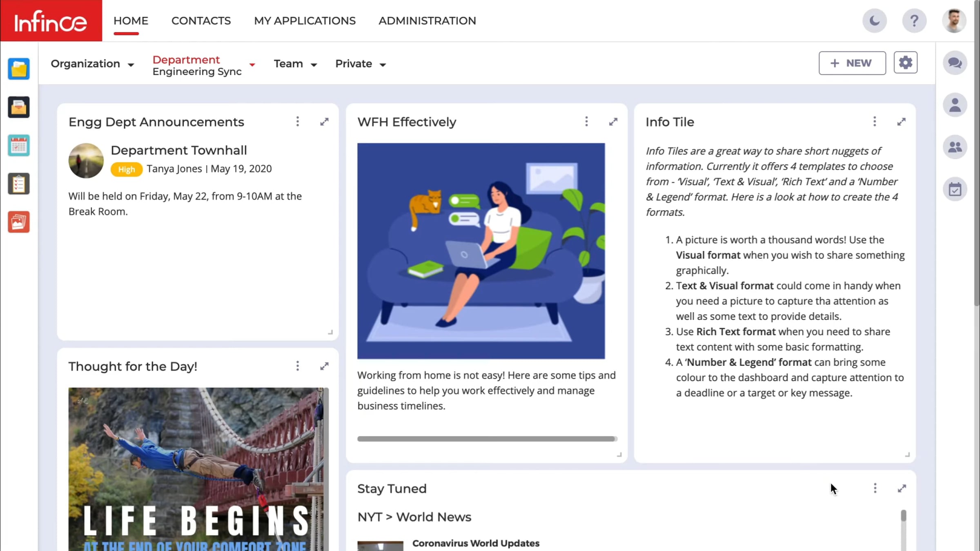
Task: Click the 'Engg Dept Announcements' tile title
Action: (156, 122)
